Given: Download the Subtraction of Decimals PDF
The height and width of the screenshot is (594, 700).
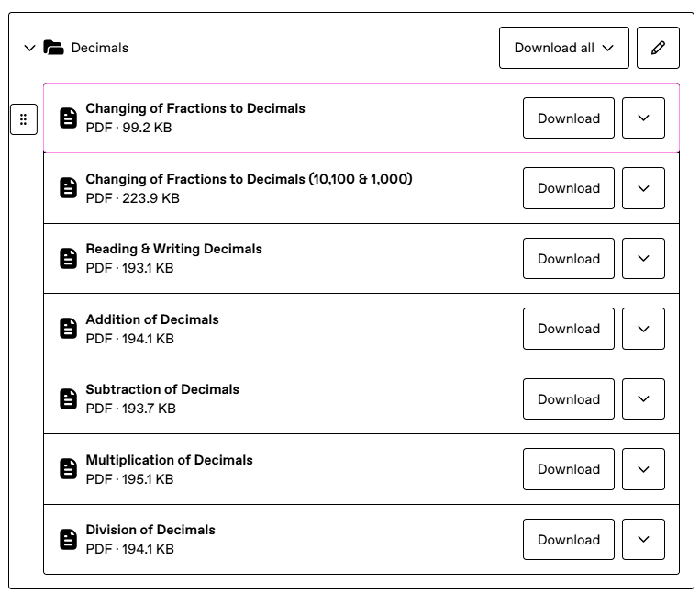Looking at the screenshot, I should [568, 399].
